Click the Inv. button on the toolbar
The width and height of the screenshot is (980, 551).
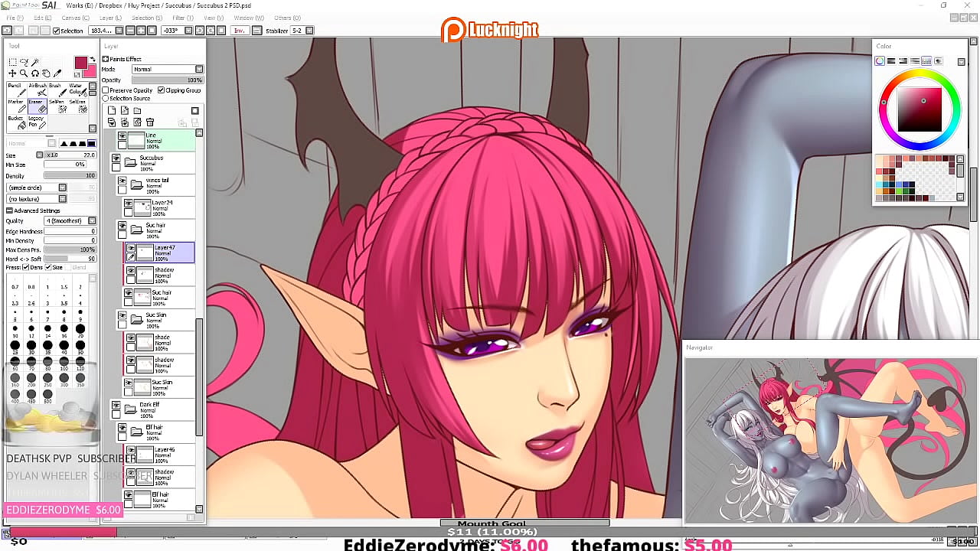[240, 30]
